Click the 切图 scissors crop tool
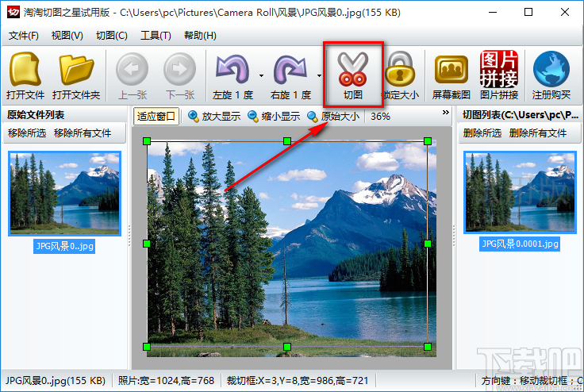Image resolution: width=584 pixels, height=392 pixels. coord(353,75)
